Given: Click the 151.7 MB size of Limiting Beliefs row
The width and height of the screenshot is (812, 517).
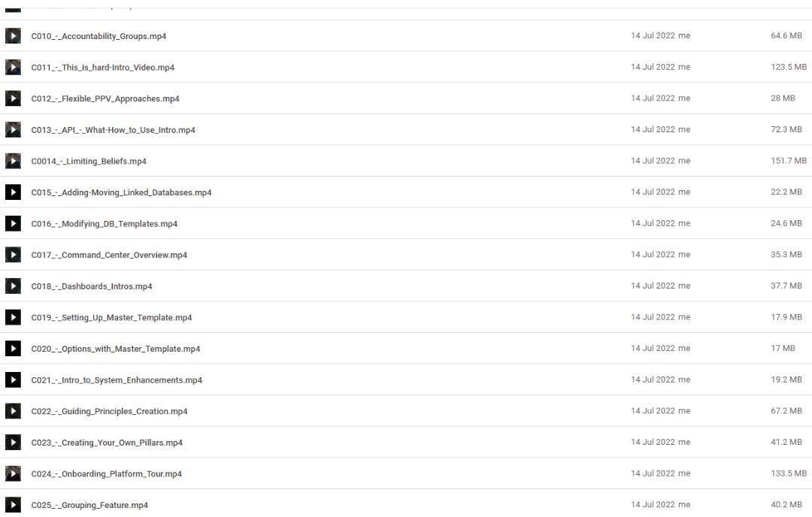Looking at the screenshot, I should (x=789, y=161).
